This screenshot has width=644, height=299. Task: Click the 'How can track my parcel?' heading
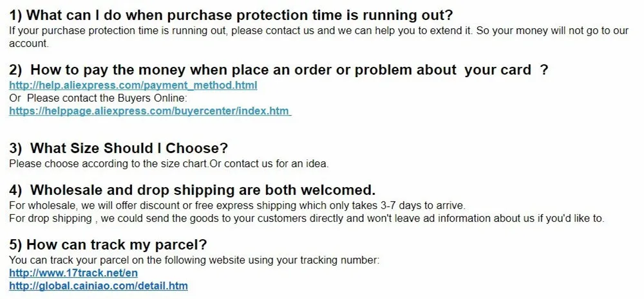108,245
